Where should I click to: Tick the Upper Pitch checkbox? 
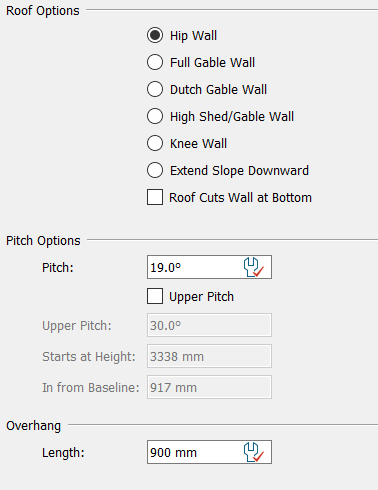(155, 296)
